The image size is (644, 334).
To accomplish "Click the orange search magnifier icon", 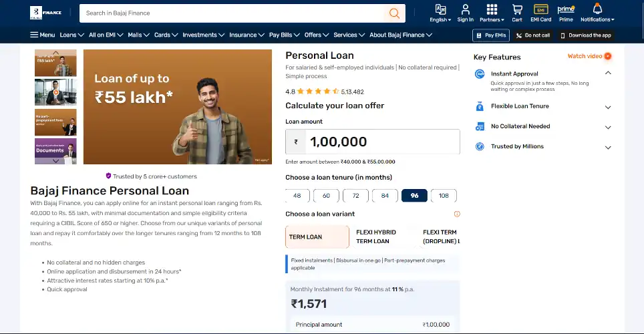I will [394, 13].
